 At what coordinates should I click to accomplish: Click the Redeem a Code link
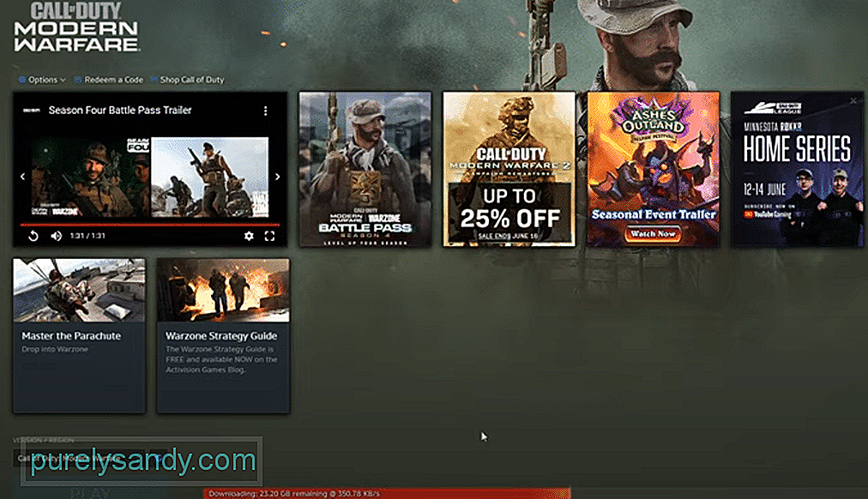pyautogui.click(x=109, y=80)
